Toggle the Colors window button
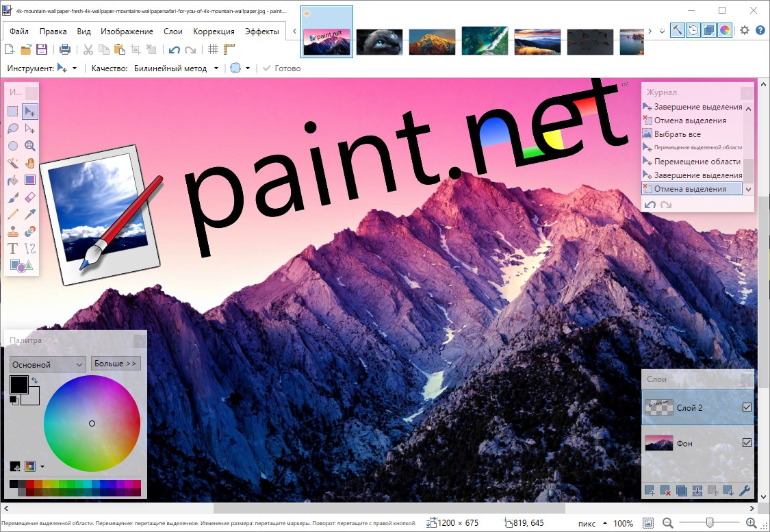770x532 pixels. [725, 30]
